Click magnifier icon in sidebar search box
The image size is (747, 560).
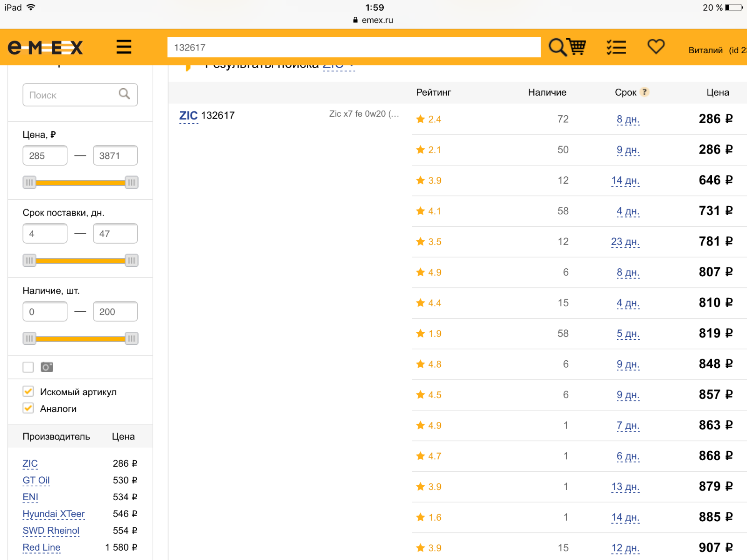coord(124,94)
